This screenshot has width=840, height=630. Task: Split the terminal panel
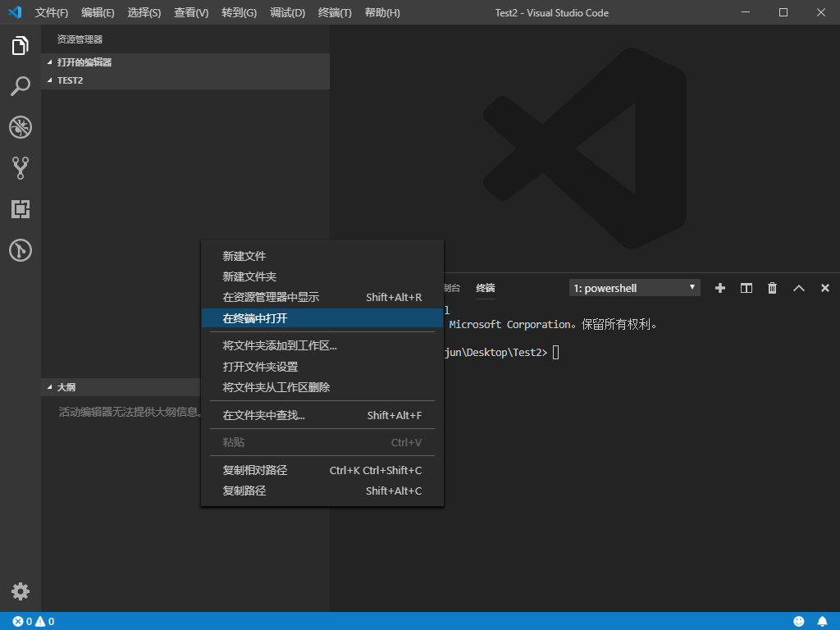(x=746, y=288)
